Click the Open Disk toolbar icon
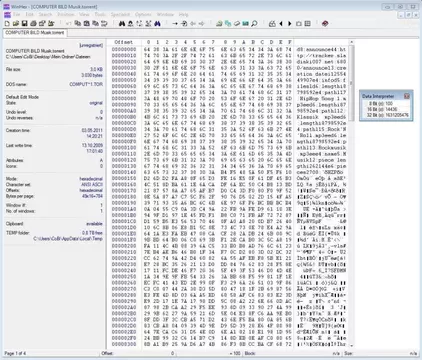The image size is (422, 360). click(x=219, y=23)
